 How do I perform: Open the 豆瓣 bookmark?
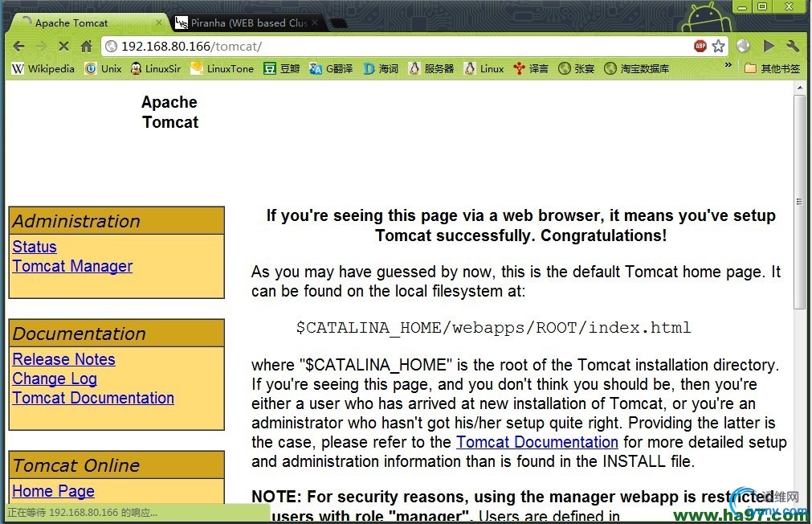(x=282, y=68)
